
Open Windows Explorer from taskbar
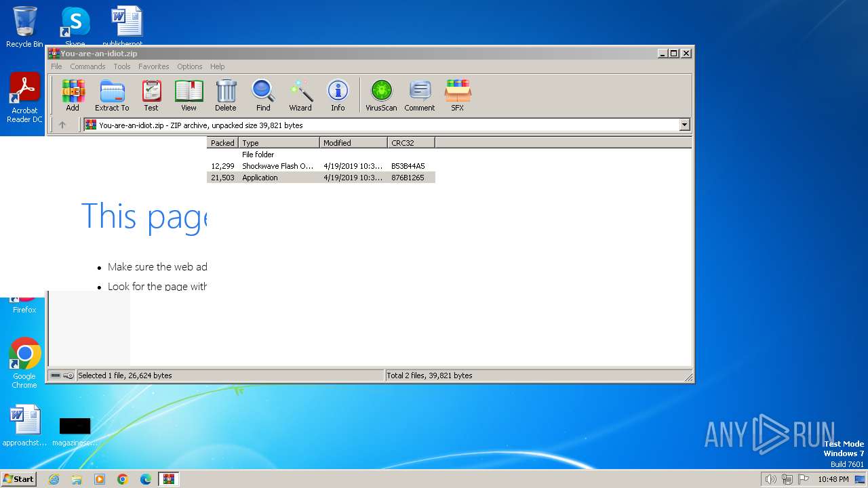(77, 479)
